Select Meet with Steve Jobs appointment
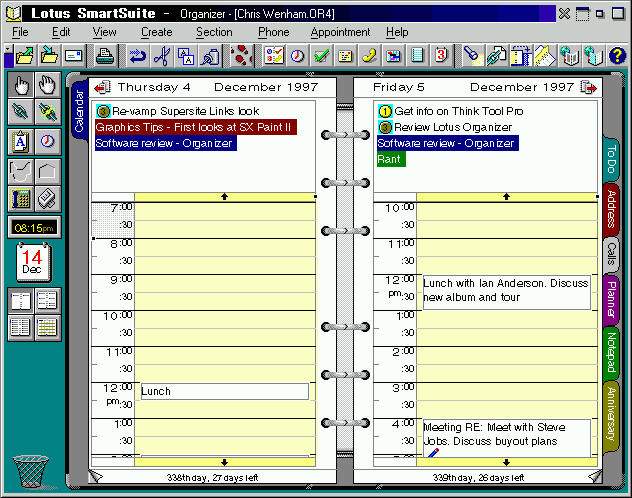 coord(506,438)
